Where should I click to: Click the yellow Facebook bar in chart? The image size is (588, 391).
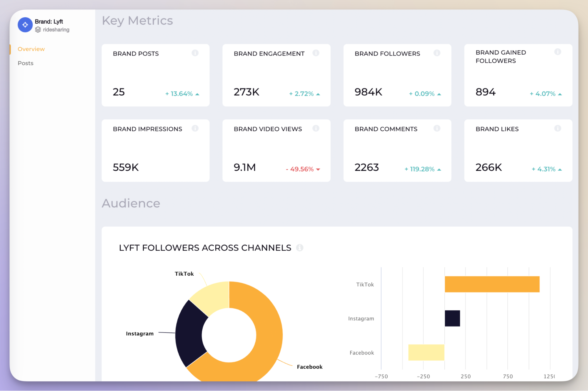426,352
